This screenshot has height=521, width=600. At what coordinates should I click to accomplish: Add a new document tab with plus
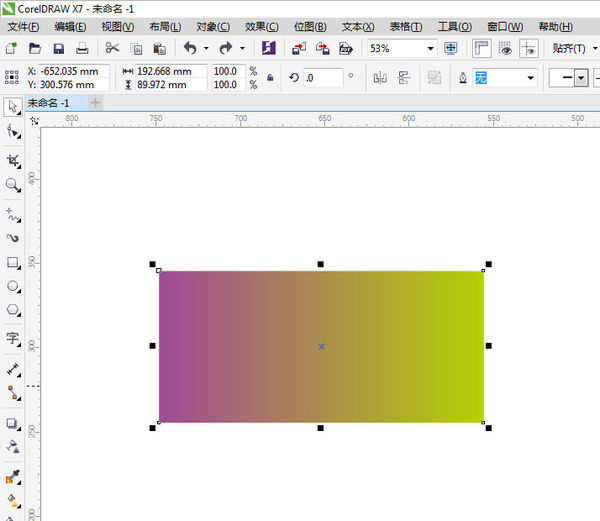click(95, 103)
